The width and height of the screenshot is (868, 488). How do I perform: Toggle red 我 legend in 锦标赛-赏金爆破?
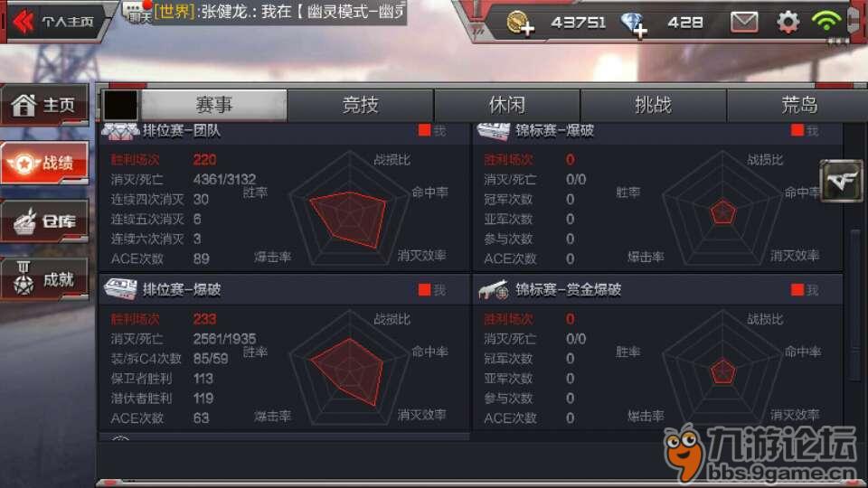805,290
